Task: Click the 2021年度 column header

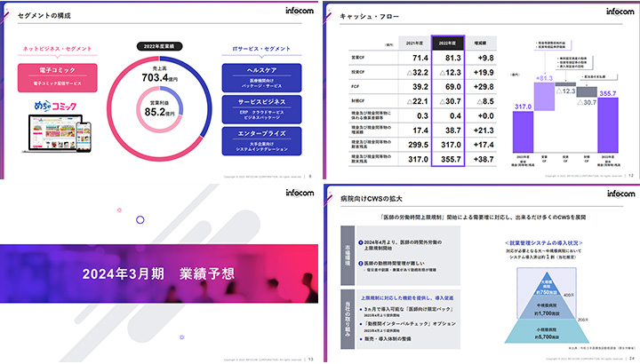Action: click(x=414, y=43)
